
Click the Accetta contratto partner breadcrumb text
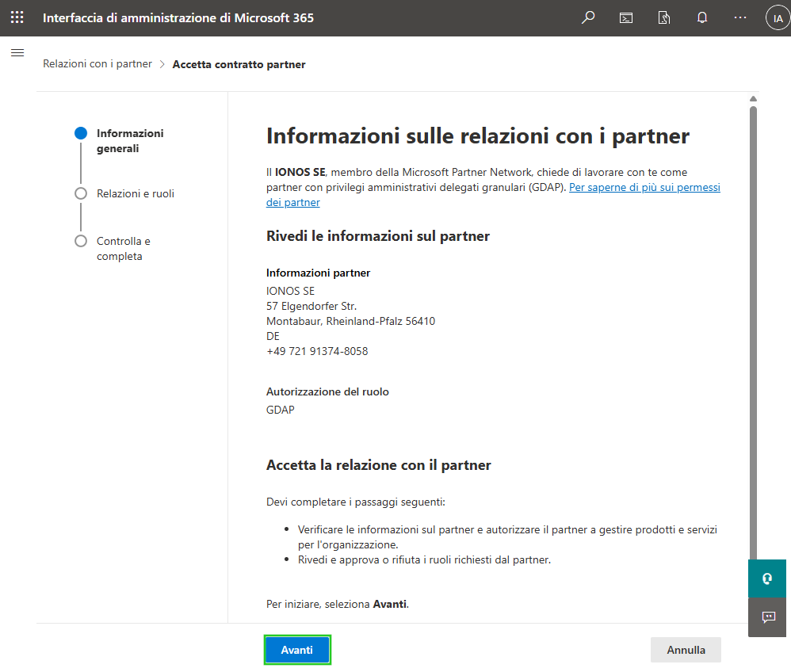pyautogui.click(x=239, y=64)
